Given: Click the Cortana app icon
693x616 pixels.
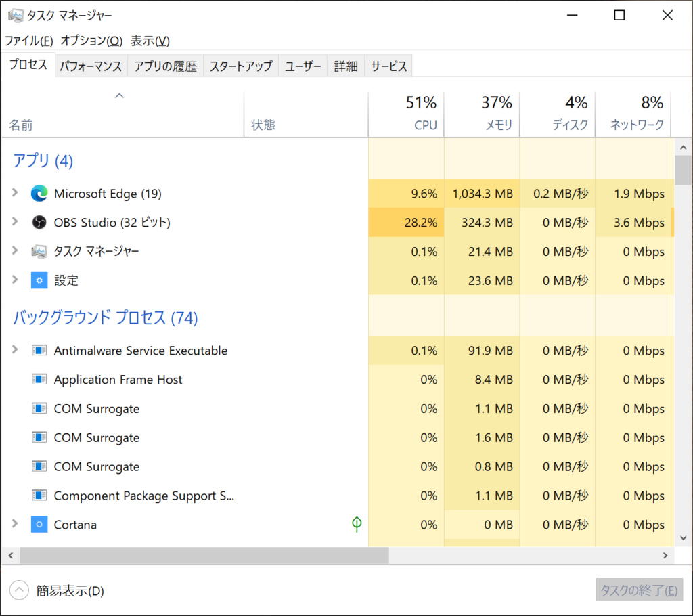Looking at the screenshot, I should [x=39, y=525].
